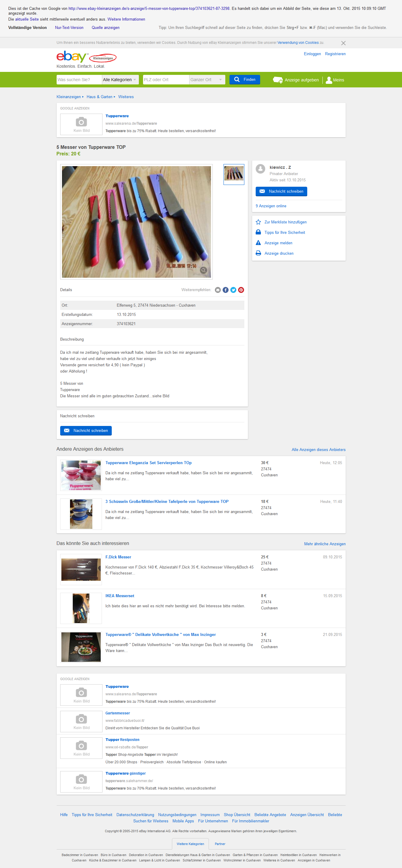Screen dimensions: 402x868
Task: Open Nutzungsbedingungen footer link
Action: pyautogui.click(x=177, y=815)
